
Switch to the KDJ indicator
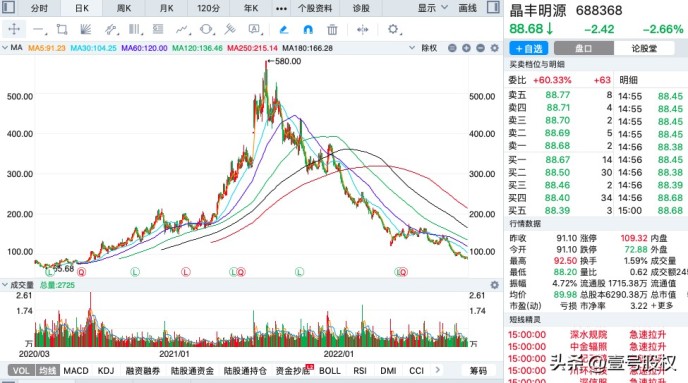106,371
